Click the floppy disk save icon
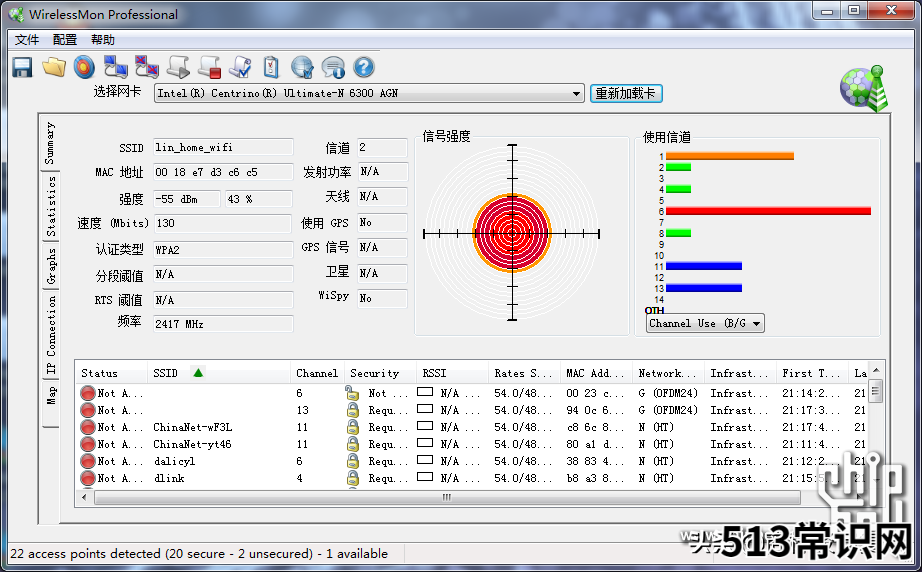The height and width of the screenshot is (572, 922). pyautogui.click(x=22, y=67)
